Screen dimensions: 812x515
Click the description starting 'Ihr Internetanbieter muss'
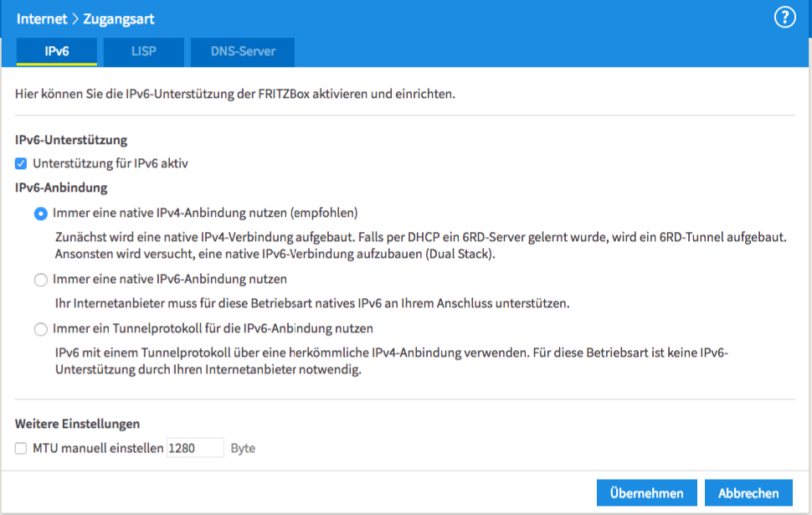coord(312,303)
